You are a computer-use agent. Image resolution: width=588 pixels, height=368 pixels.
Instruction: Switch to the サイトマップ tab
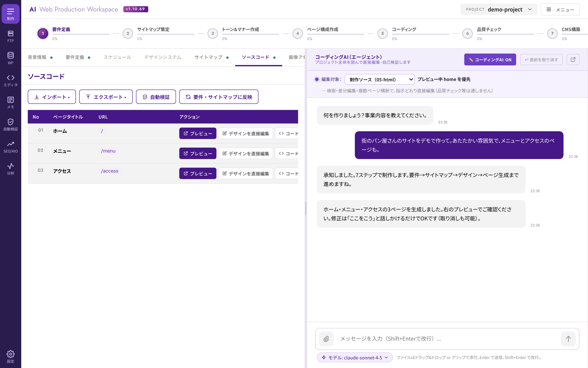point(212,57)
